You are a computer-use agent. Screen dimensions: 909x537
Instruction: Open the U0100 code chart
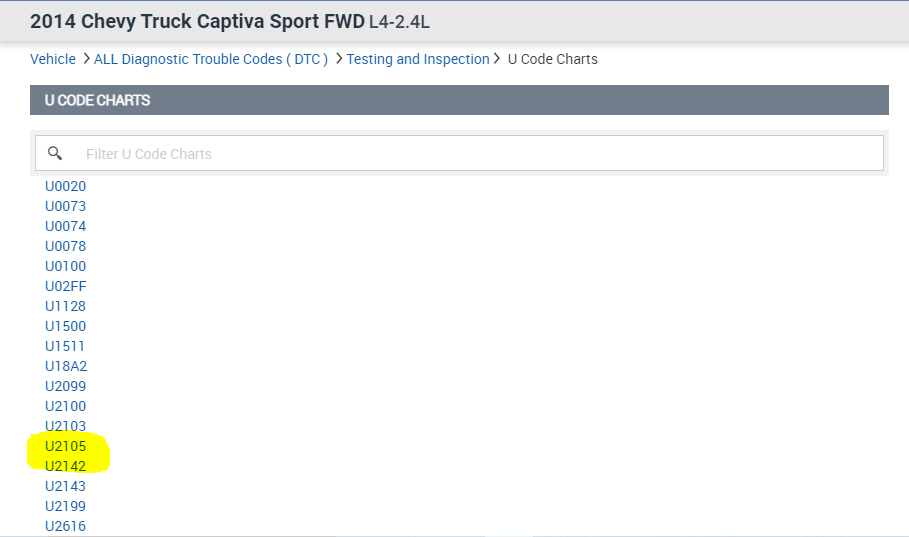(66, 266)
